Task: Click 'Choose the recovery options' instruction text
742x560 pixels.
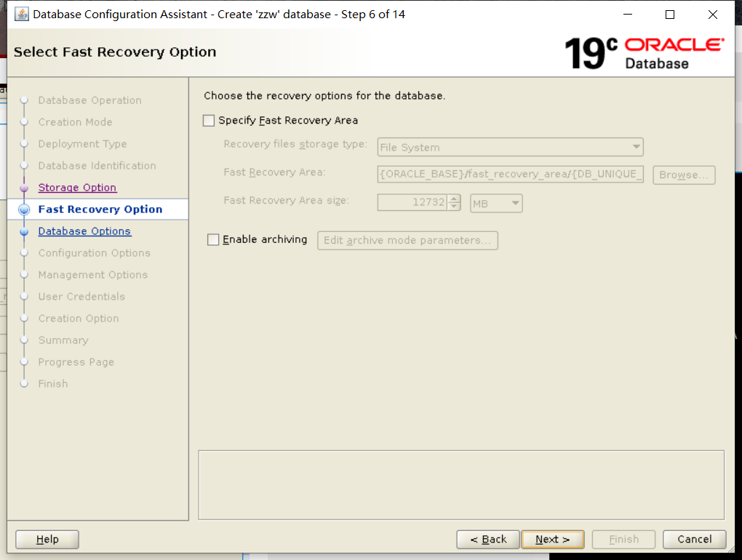Action: (324, 95)
